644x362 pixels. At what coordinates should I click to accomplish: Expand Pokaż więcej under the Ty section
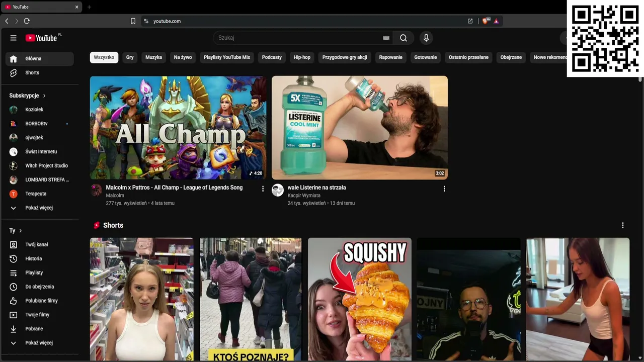tap(40, 343)
